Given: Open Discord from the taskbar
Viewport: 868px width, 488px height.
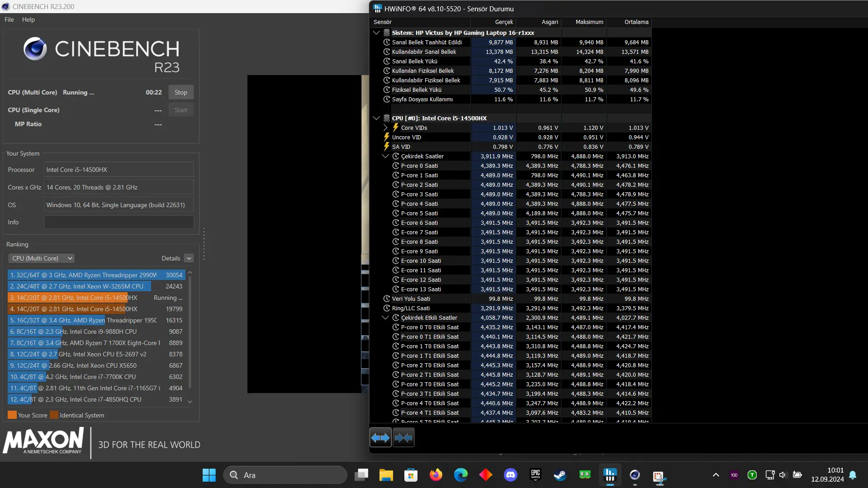Looking at the screenshot, I should tap(511, 475).
